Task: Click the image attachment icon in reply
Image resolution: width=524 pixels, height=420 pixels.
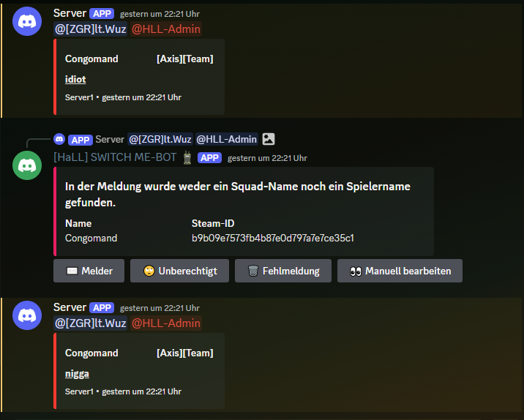Action: [269, 139]
